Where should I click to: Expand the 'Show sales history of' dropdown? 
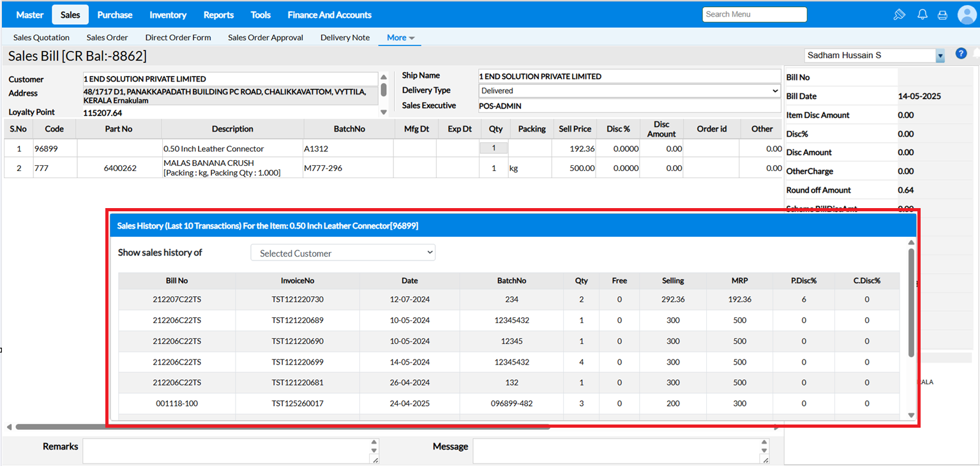pyautogui.click(x=343, y=253)
